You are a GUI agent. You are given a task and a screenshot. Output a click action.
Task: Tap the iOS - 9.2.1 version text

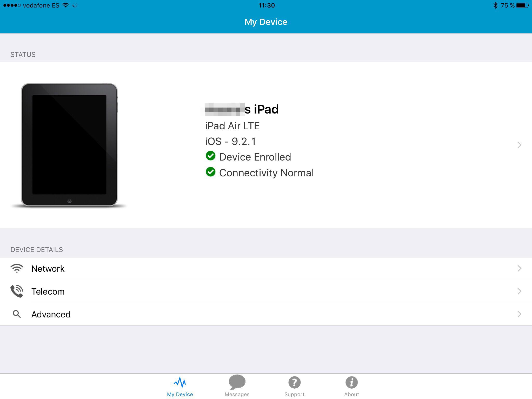[231, 142]
